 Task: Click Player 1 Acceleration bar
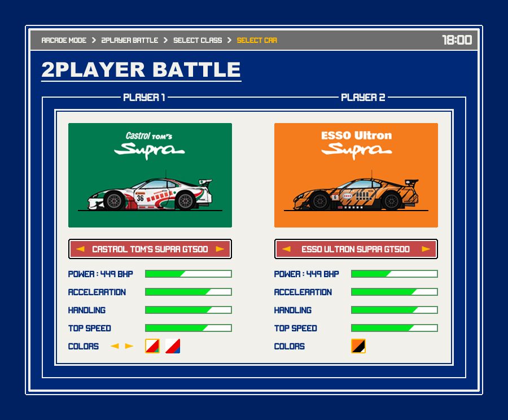tap(188, 292)
